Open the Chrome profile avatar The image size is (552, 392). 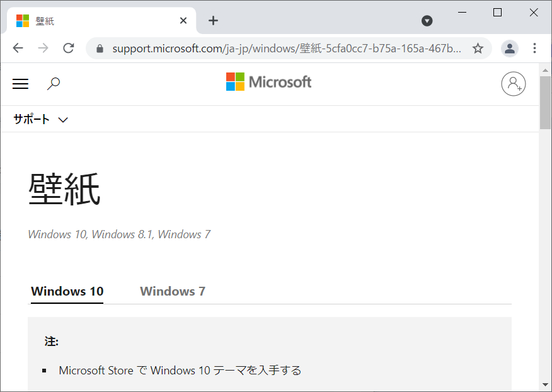509,49
